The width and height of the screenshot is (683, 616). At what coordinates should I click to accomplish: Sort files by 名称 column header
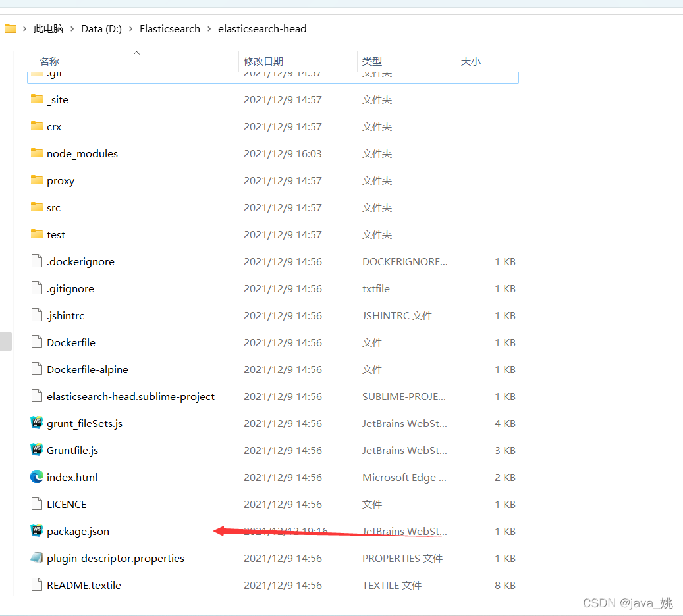(x=49, y=61)
